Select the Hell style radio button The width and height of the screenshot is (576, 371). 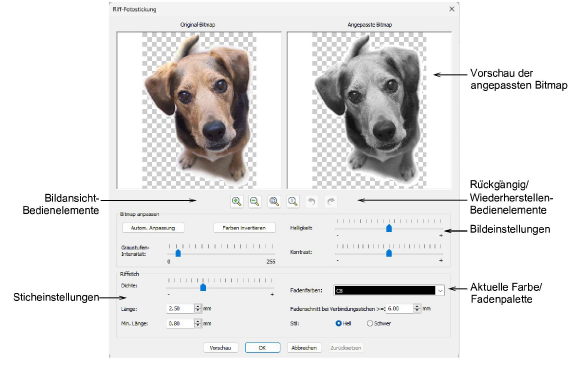pyautogui.click(x=338, y=323)
